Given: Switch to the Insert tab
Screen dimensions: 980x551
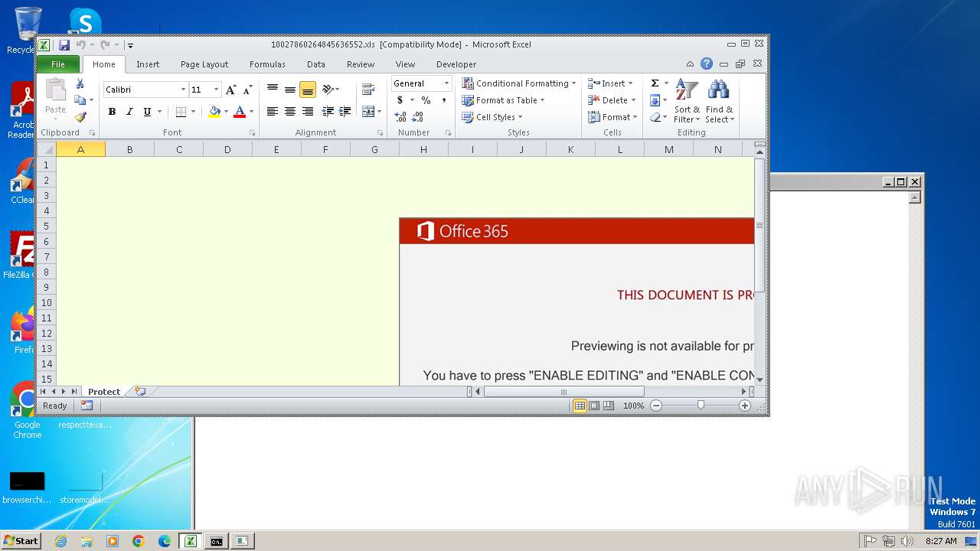Looking at the screenshot, I should pos(148,64).
